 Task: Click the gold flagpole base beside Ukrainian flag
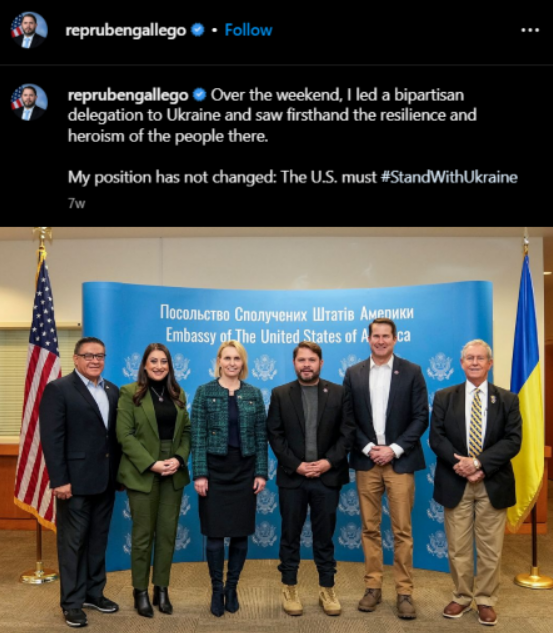click(x=534, y=580)
